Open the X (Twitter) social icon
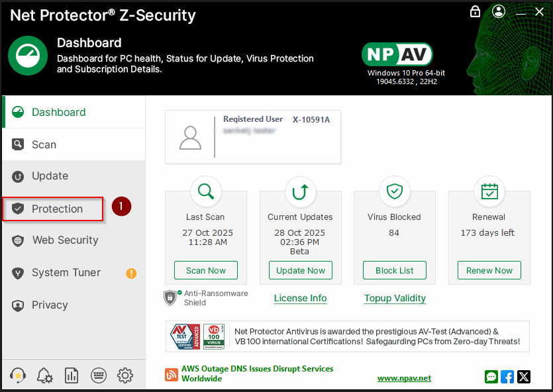 click(524, 377)
